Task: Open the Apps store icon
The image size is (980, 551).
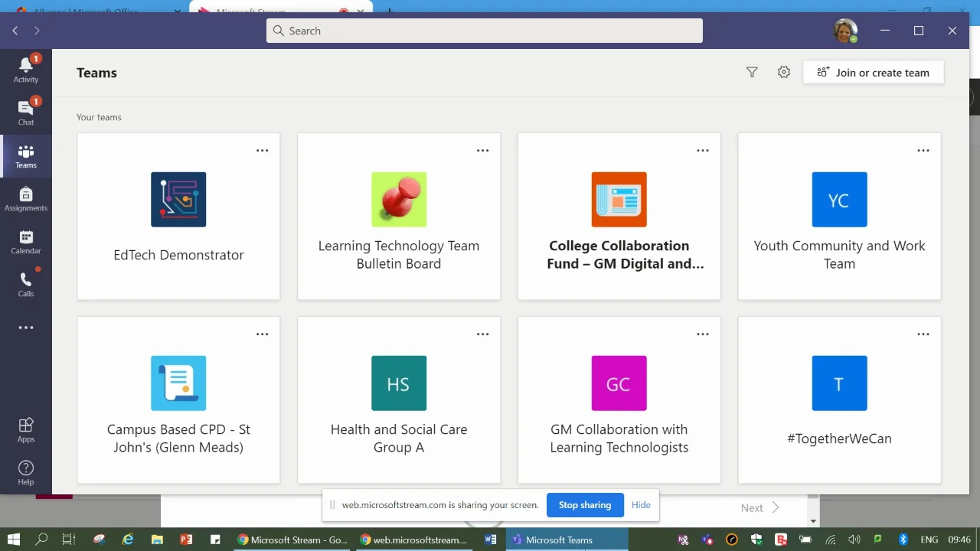Action: click(x=26, y=430)
